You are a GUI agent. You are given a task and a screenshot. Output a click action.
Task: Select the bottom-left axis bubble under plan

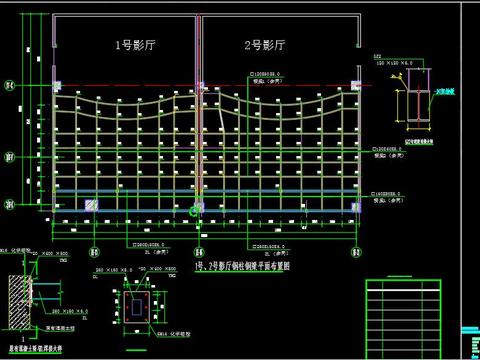point(95,252)
